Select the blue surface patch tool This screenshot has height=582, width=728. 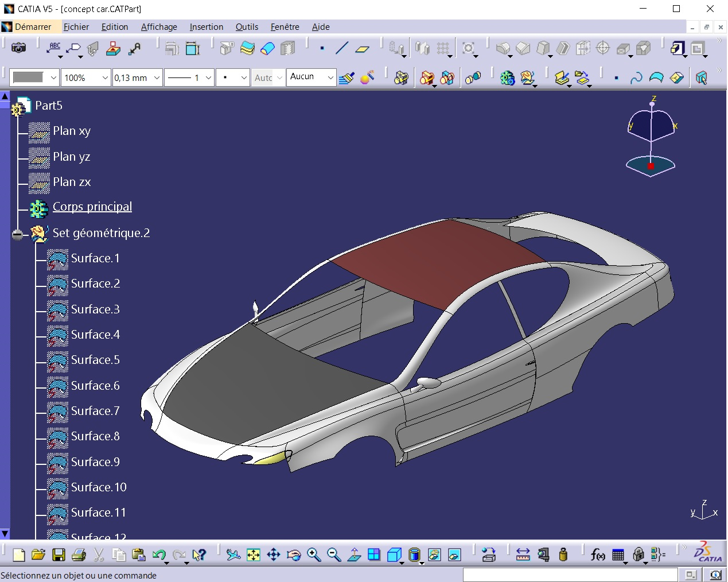coord(656,77)
